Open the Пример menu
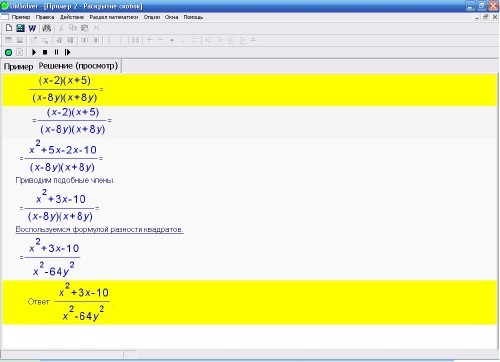Image resolution: width=500 pixels, height=362 pixels. [x=21, y=17]
